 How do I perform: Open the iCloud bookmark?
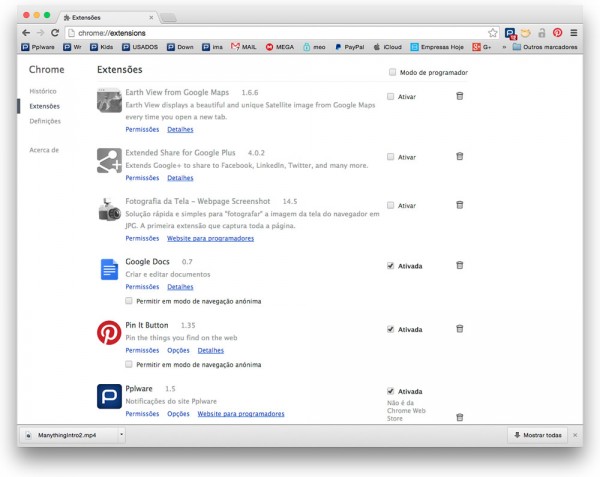tap(387, 47)
